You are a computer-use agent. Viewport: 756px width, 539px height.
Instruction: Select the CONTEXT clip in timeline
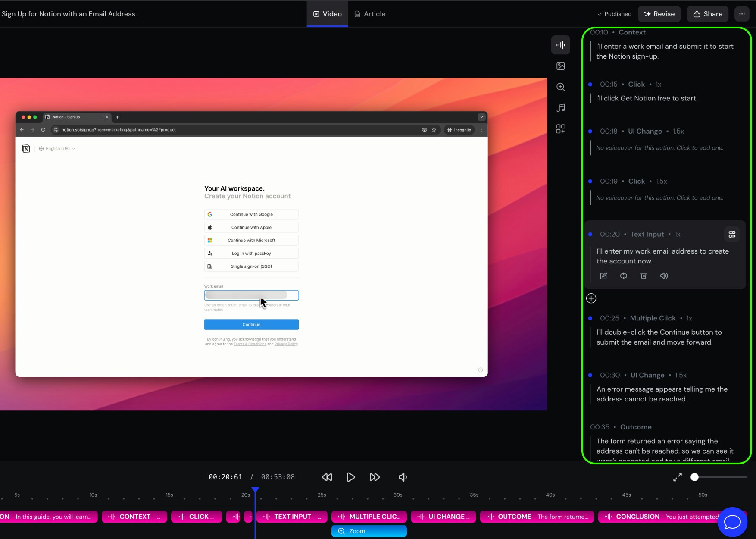(x=134, y=517)
